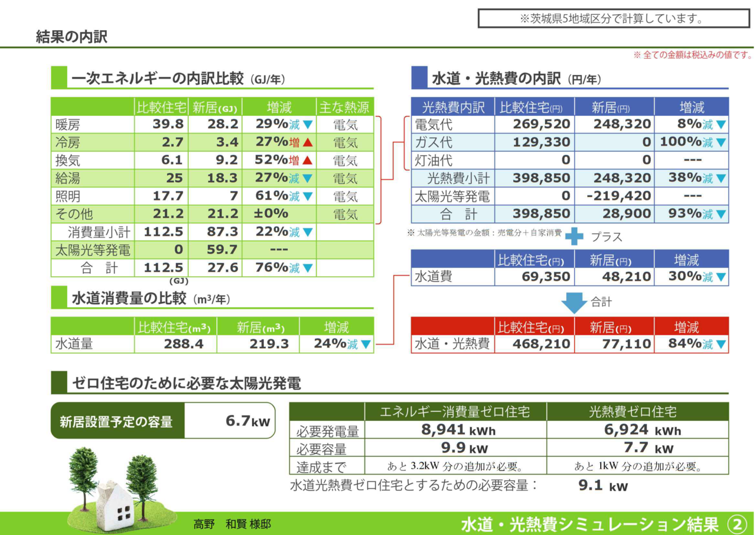This screenshot has height=535, width=756.
Task: Click the water fee value 48,210
Action: click(x=627, y=277)
